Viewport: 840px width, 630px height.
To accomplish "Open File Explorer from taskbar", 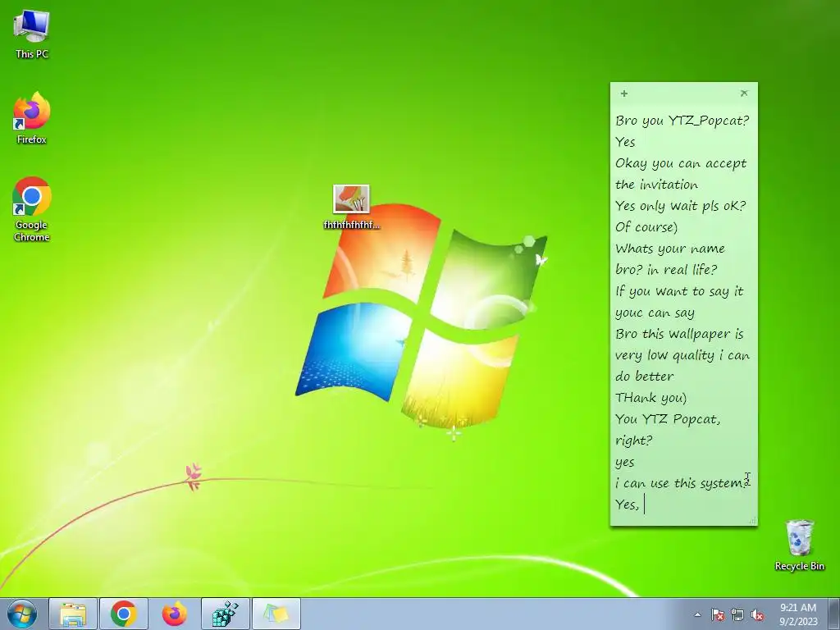I will (73, 614).
